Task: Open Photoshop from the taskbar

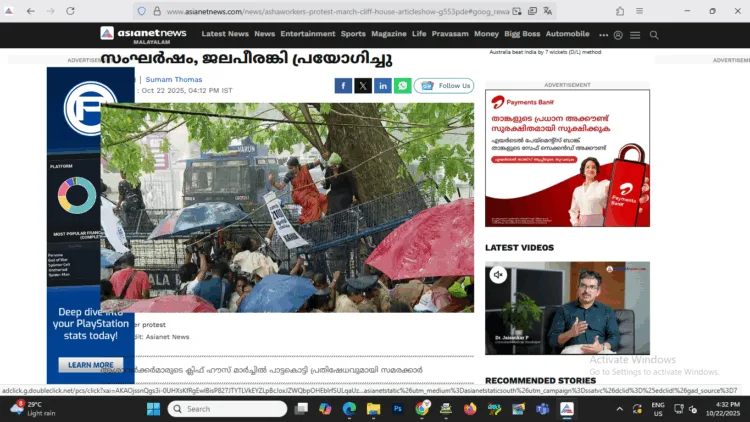Action: coord(397,409)
